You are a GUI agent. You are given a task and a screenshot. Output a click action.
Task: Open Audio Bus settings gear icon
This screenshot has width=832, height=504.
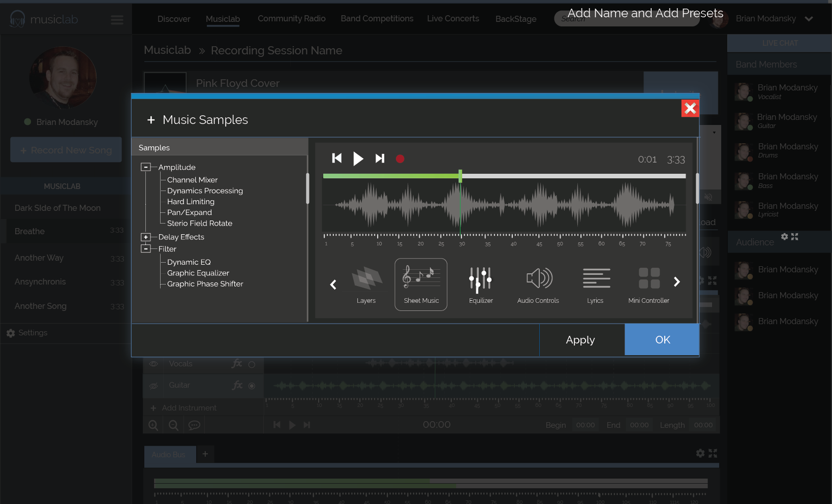point(700,453)
